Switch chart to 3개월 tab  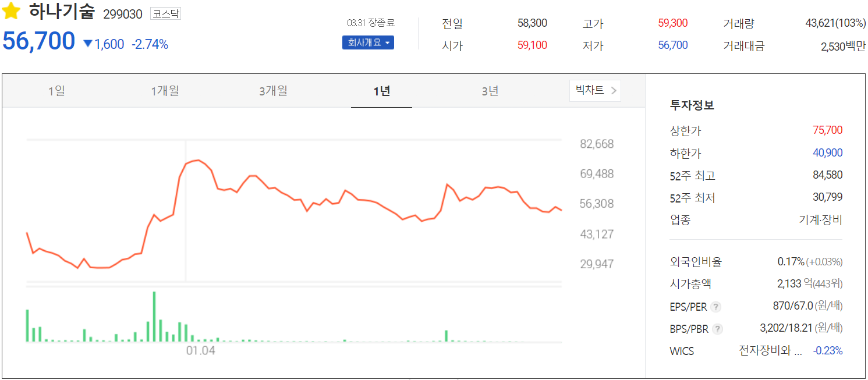(273, 91)
